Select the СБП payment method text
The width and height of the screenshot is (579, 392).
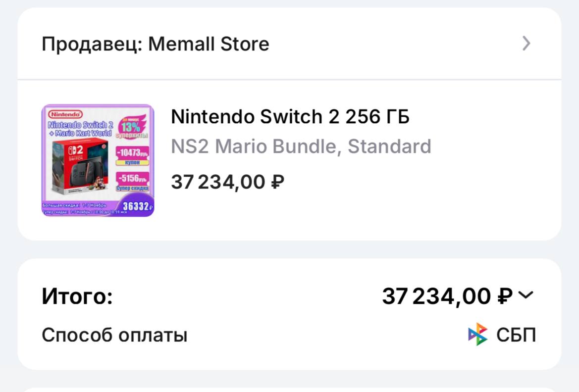pyautogui.click(x=516, y=335)
